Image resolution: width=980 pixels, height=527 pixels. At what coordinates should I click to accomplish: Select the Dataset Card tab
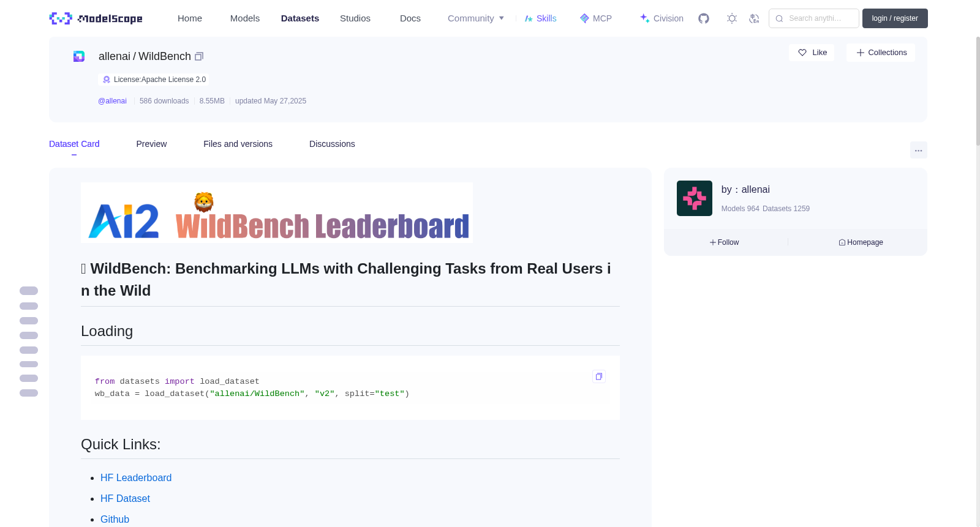[74, 144]
